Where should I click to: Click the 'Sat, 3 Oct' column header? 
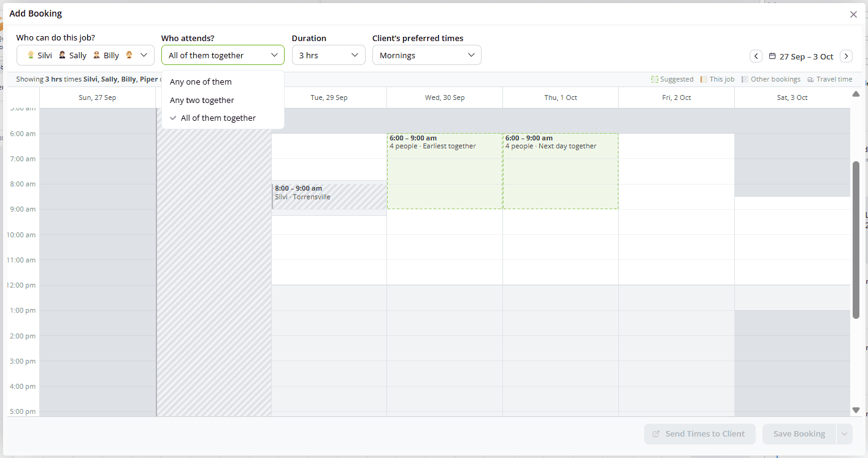point(793,97)
